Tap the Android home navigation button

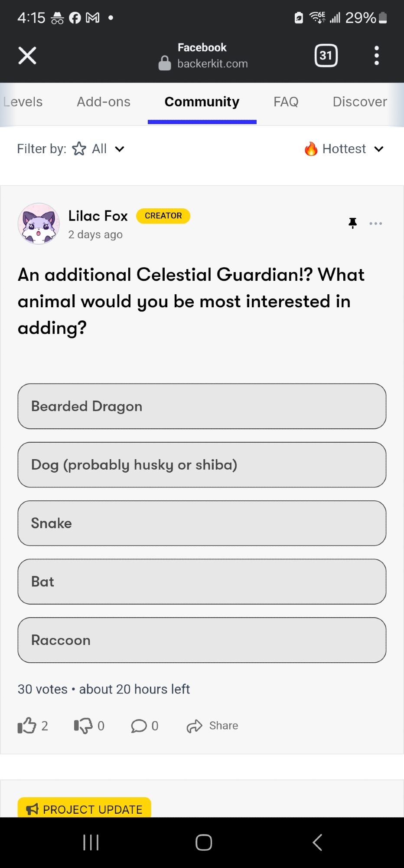203,842
